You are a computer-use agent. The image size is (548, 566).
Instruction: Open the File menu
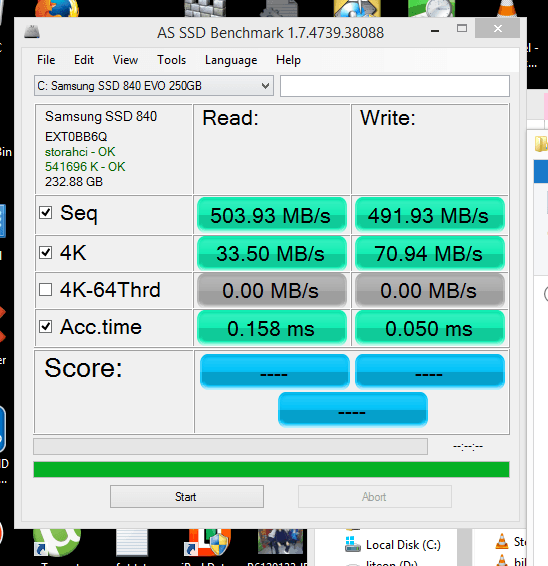pos(46,60)
